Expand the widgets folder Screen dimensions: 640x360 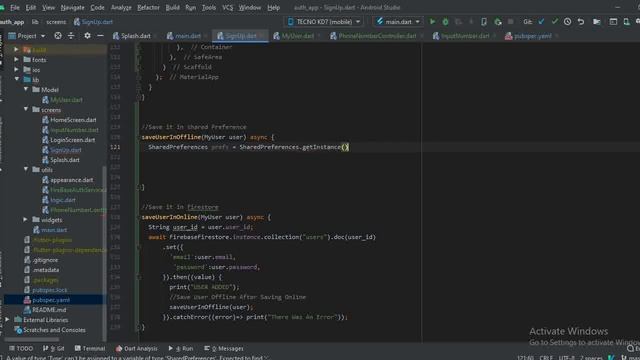click(x=26, y=220)
